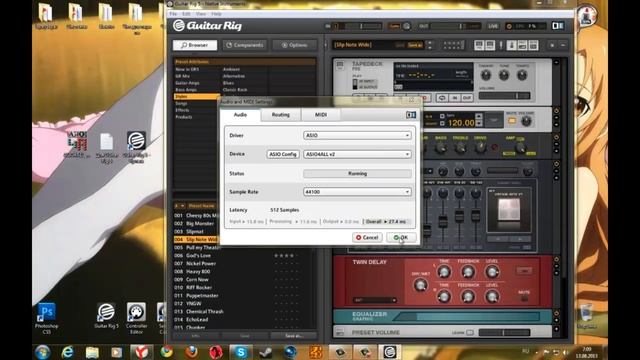Open the Options tab in sidebar
Viewport: 640px width, 360px height.
pos(295,45)
